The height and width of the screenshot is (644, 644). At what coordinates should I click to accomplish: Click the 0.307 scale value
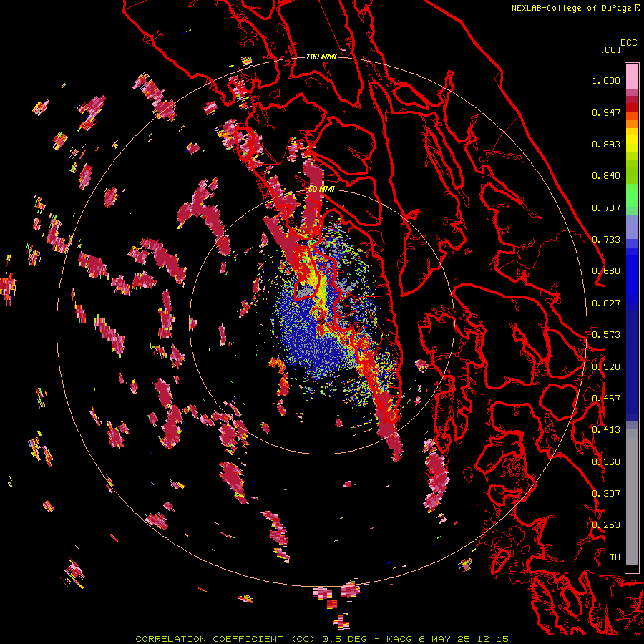pyautogui.click(x=606, y=494)
